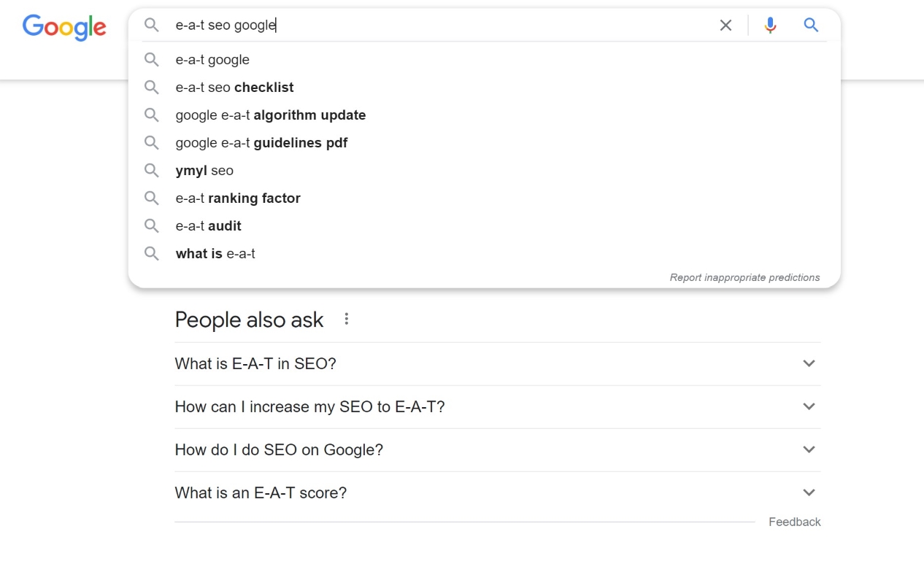Viewport: 924px width, 572px height.
Task: Expand 'What is E-A-T in SEO?' question
Action: 498,364
